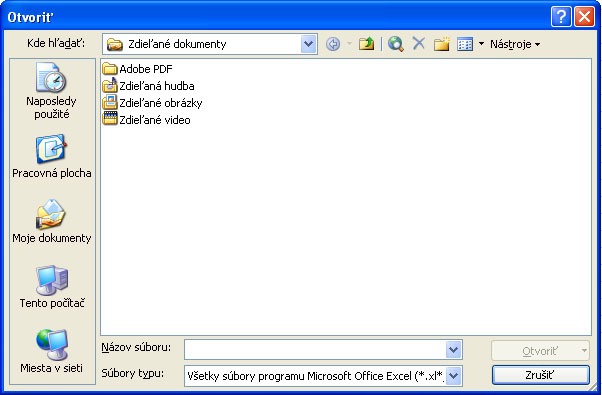Go up one folder level icon

(366, 44)
